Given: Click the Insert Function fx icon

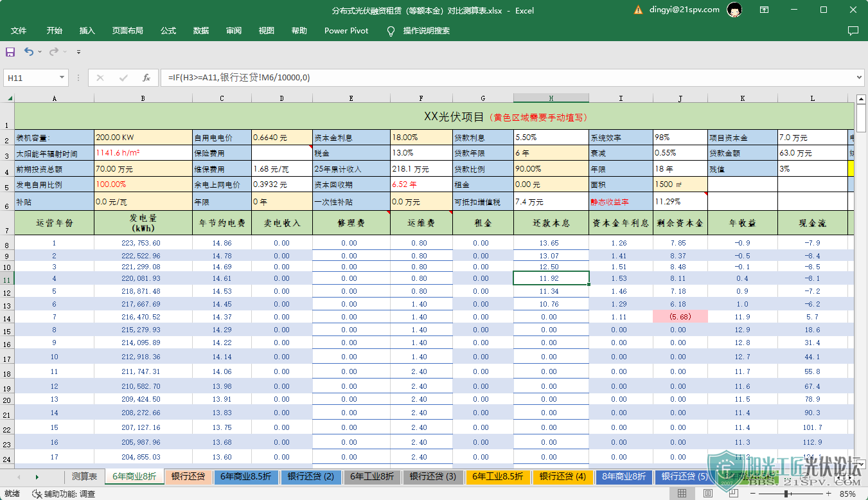Looking at the screenshot, I should click(146, 78).
